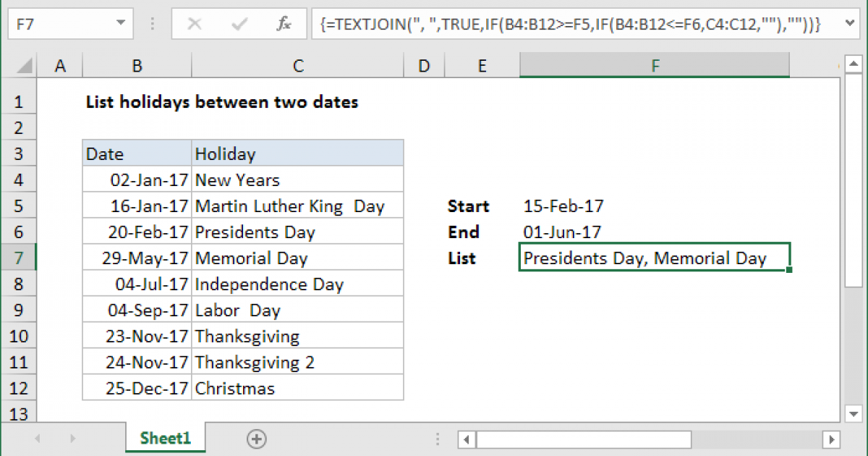
Task: Add a new worksheet with the plus icon
Action: coord(257,439)
